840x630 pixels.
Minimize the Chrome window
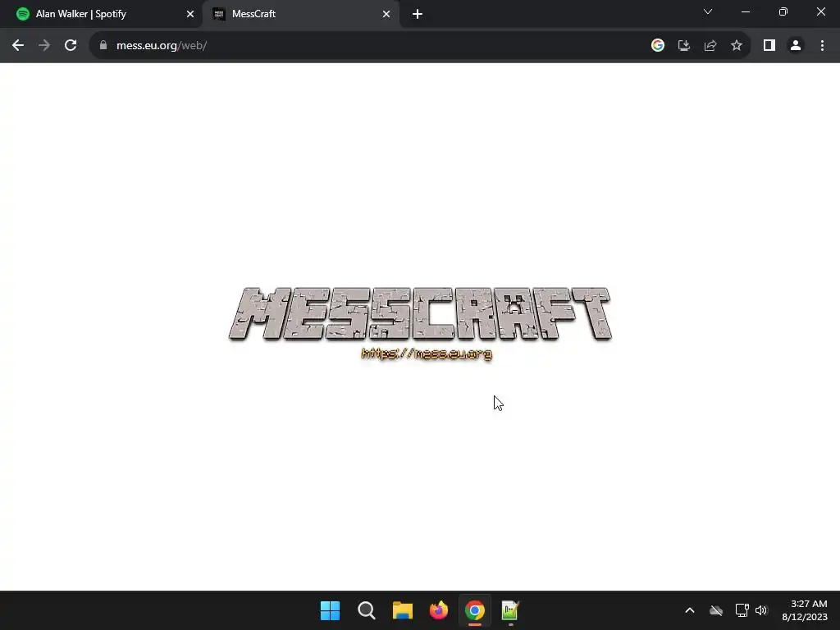pyautogui.click(x=746, y=11)
